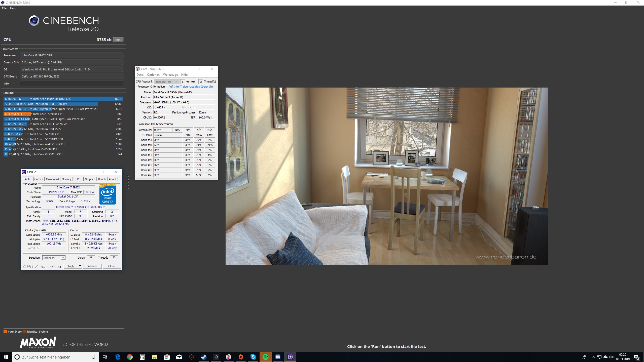This screenshot has width=644, height=362.
Task: Open the File menu in Cinebench
Action: pos(4,8)
